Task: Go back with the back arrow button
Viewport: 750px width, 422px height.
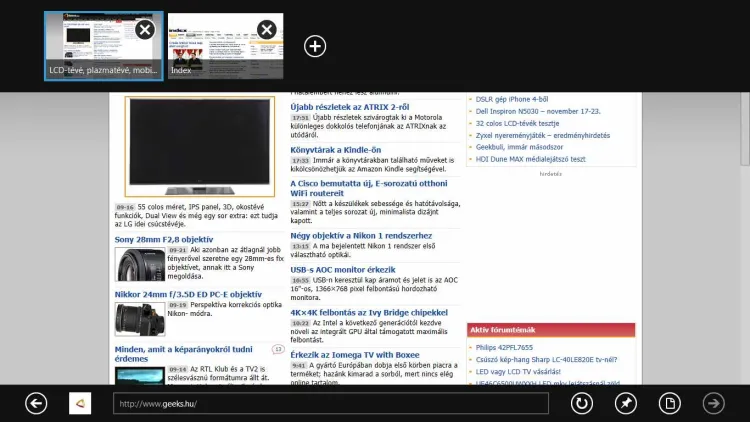Action: (x=37, y=403)
